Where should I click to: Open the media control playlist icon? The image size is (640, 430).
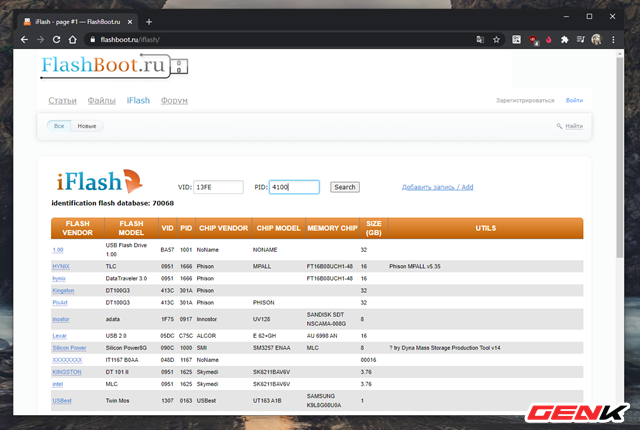coord(580,40)
